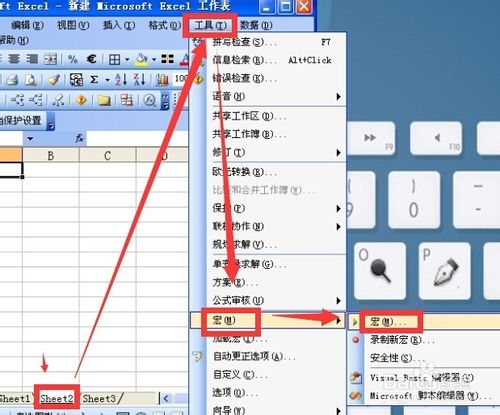
Task: Click the horizontal scrollbar left arrow
Action: click(x=166, y=398)
